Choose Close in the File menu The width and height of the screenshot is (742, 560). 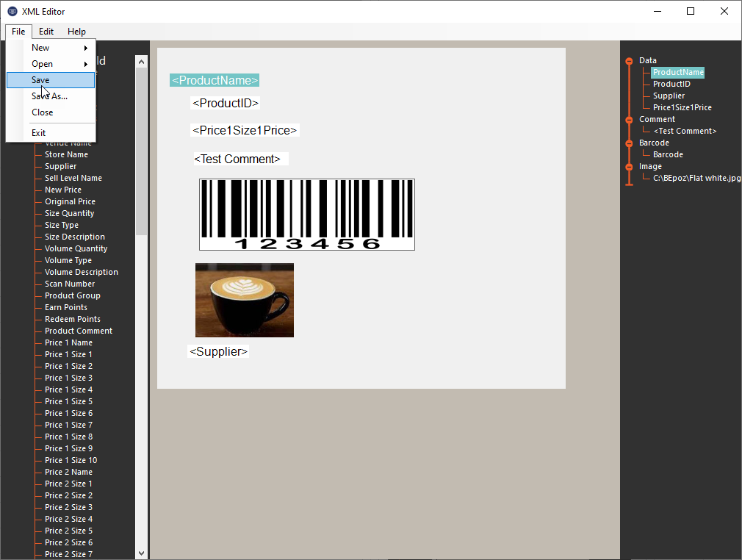51,112
